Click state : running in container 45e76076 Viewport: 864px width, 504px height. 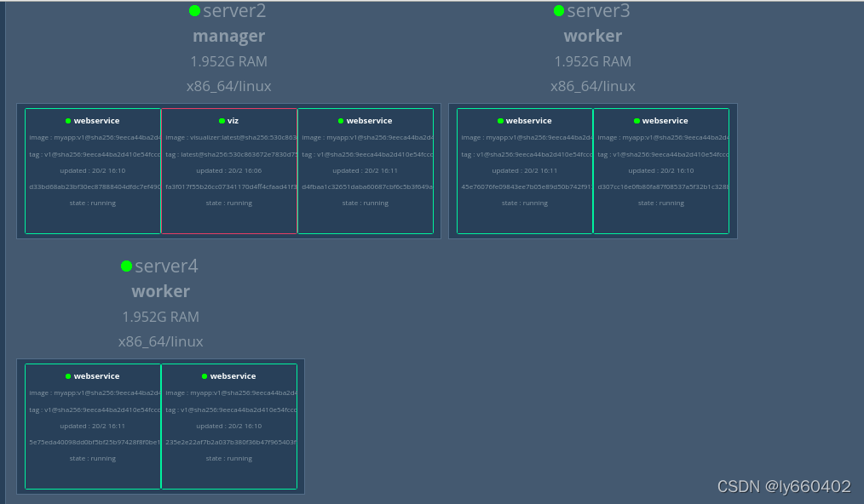[x=525, y=203]
